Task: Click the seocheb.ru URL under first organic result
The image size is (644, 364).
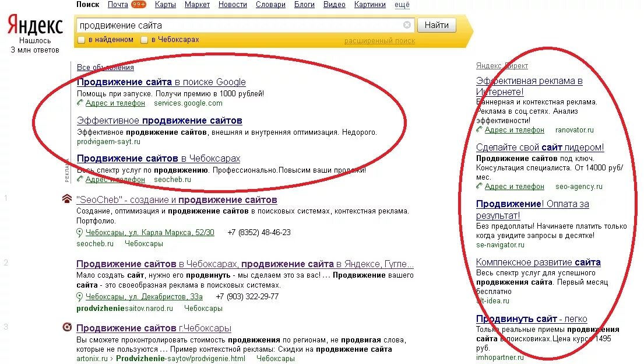Action: coord(95,243)
